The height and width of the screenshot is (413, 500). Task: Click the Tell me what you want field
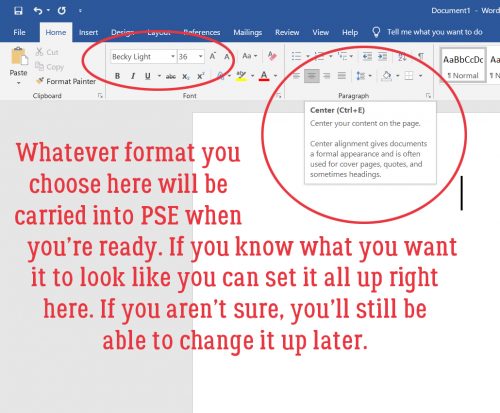(x=435, y=32)
